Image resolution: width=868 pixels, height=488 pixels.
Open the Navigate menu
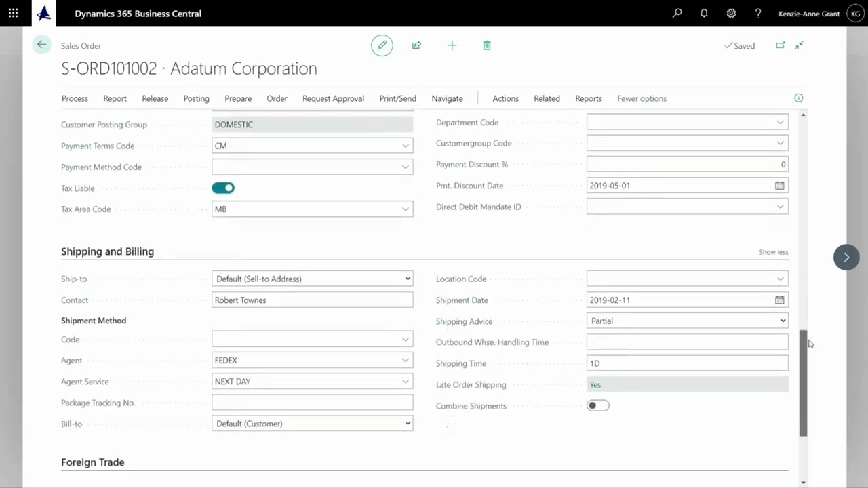coord(447,98)
